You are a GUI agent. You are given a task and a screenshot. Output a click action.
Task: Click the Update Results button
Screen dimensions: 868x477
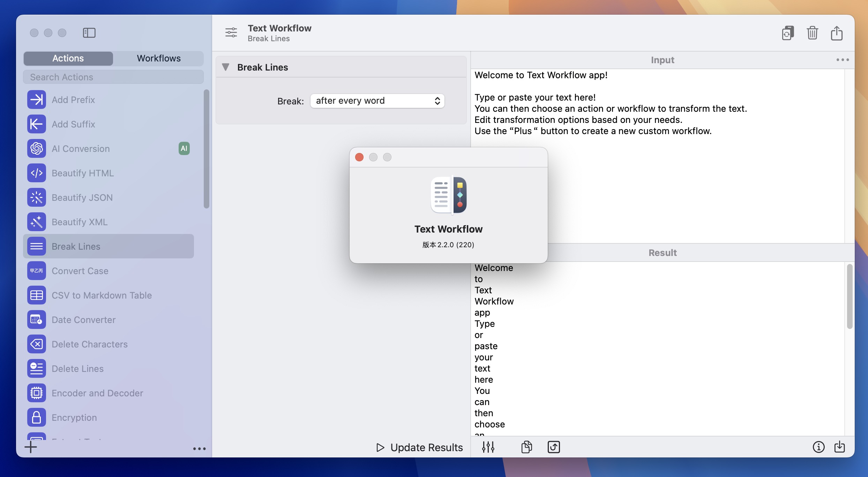420,447
